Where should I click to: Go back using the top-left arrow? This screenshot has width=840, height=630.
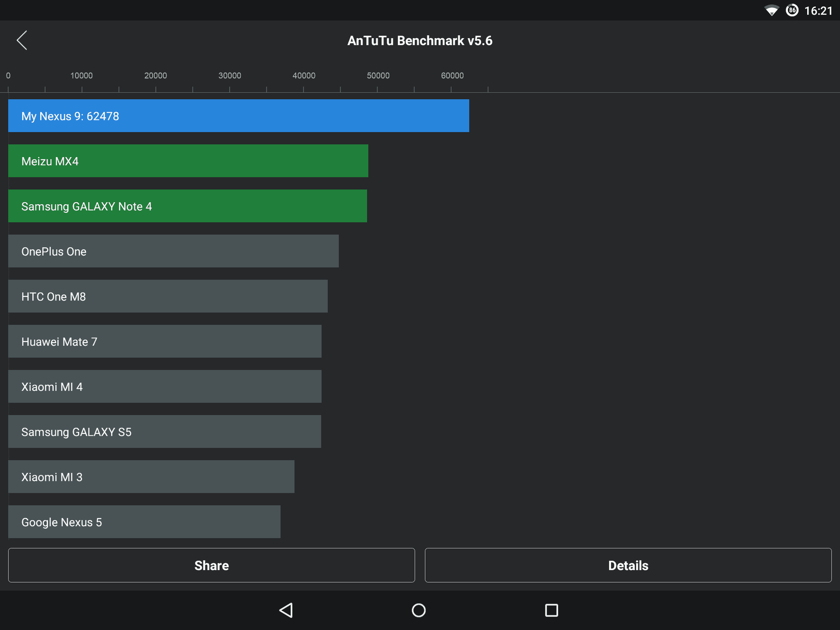tap(22, 40)
